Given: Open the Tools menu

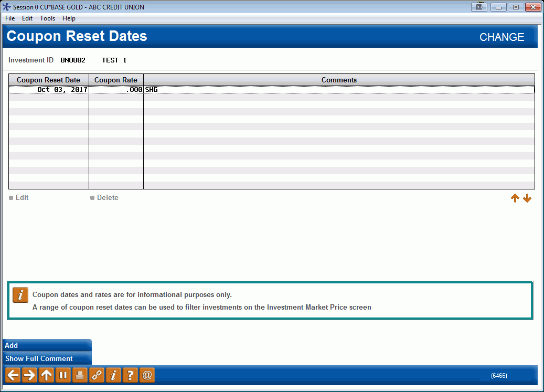Looking at the screenshot, I should 48,18.
